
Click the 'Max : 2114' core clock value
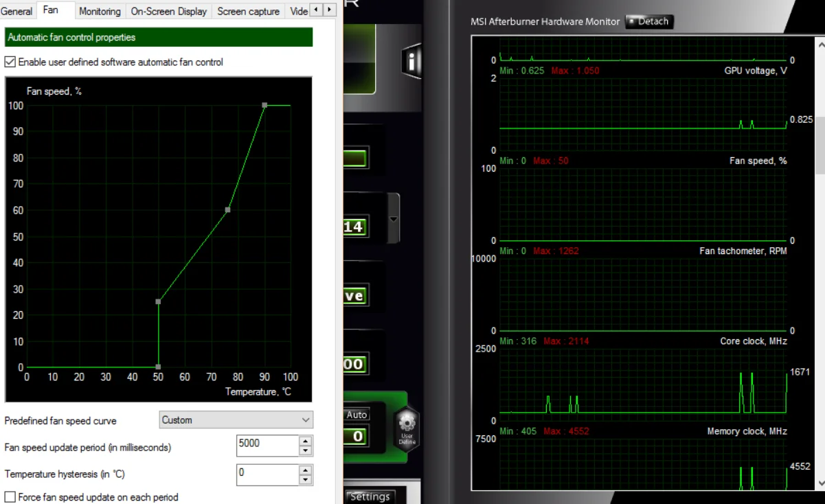566,341
